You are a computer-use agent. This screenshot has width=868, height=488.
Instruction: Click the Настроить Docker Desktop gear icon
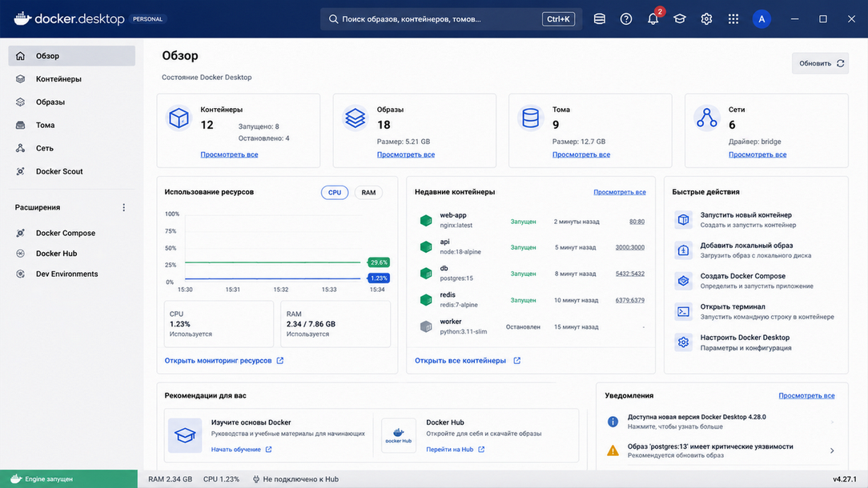coord(684,342)
